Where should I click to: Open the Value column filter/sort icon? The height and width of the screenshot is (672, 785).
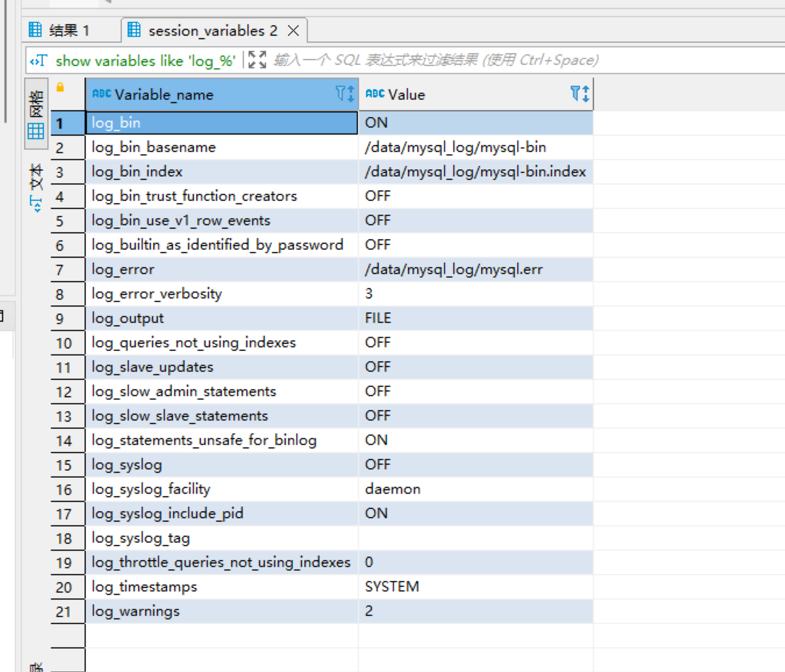tap(580, 94)
